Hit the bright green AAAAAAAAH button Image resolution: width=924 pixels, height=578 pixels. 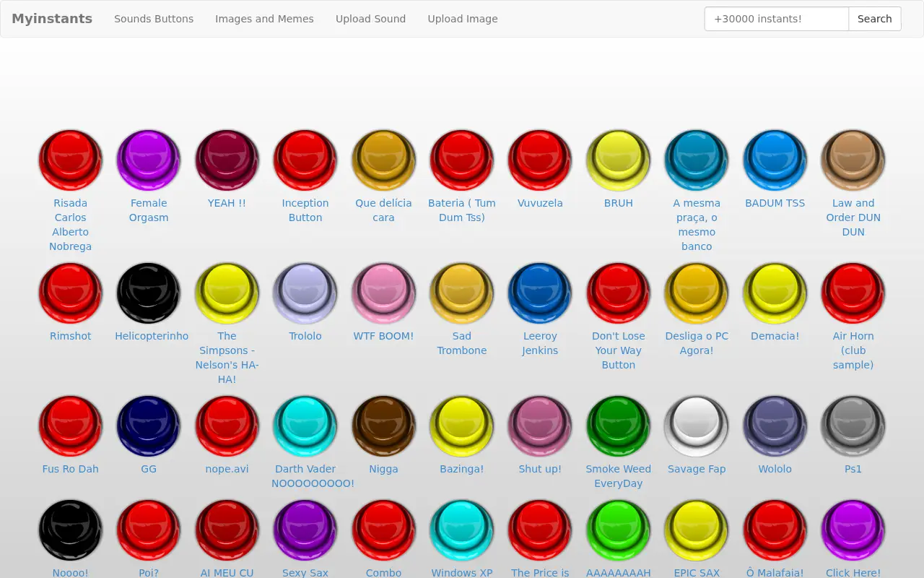pos(619,530)
